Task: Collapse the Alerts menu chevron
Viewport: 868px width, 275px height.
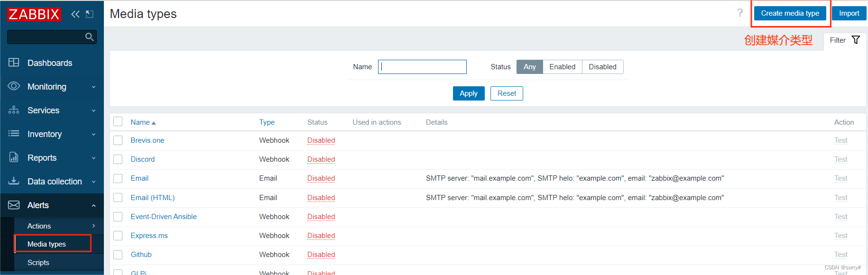Action: coord(93,206)
